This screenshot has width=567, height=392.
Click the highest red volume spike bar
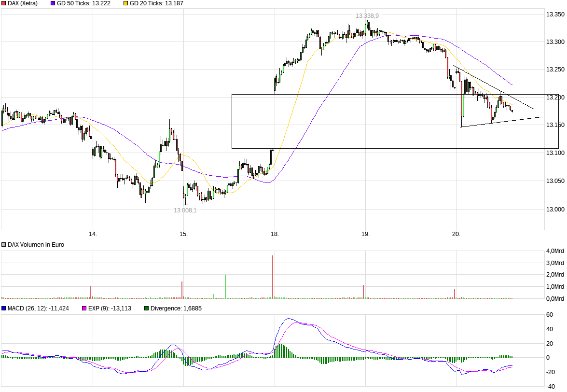[273, 275]
